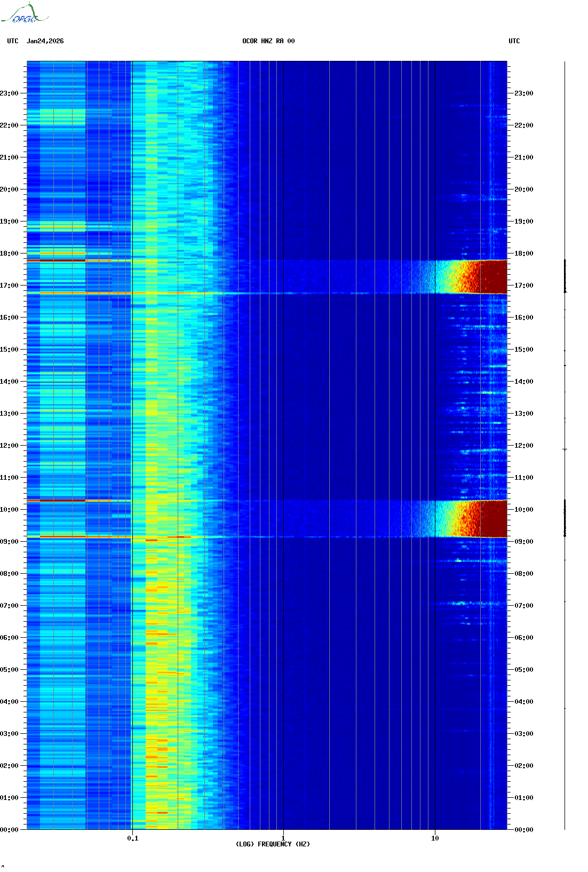Click the right-axis 14:00 time label

(x=524, y=382)
